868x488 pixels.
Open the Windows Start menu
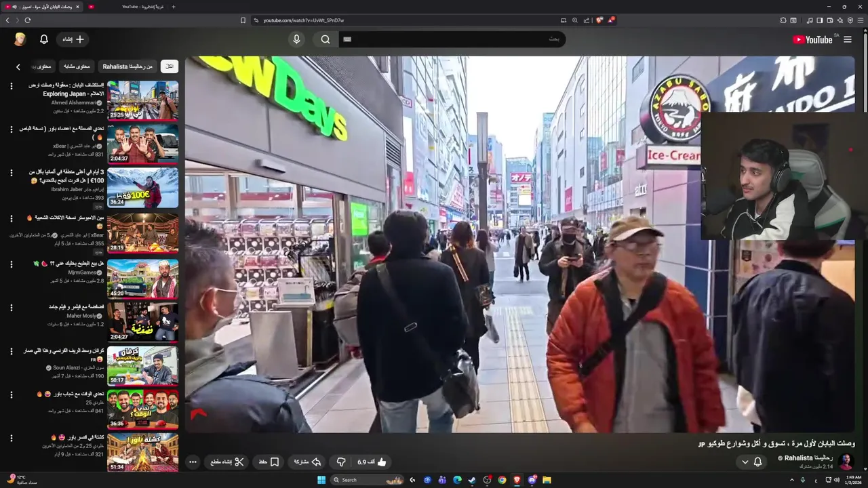click(321, 480)
